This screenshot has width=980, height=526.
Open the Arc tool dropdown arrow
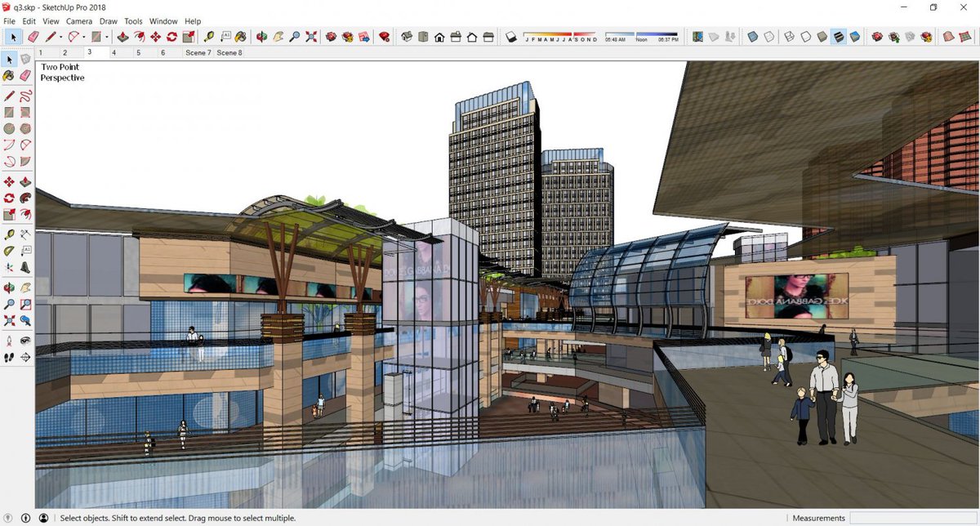(x=82, y=37)
